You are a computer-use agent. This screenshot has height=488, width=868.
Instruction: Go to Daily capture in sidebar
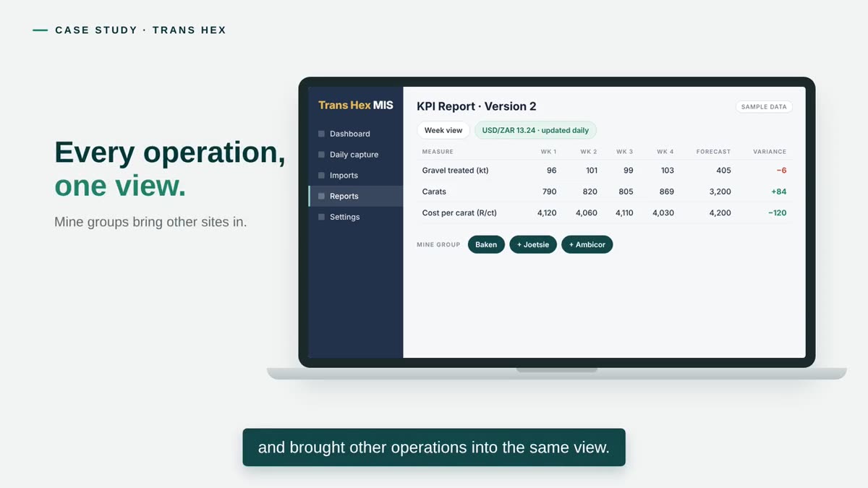pos(356,155)
